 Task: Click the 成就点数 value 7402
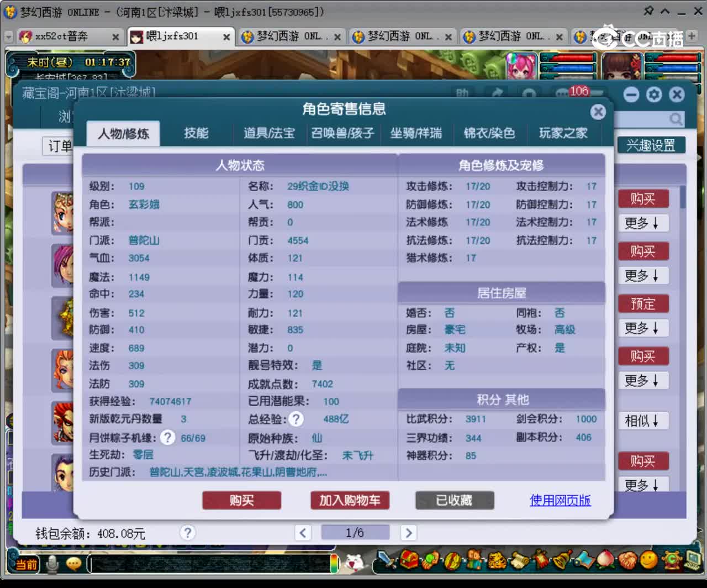[x=322, y=384]
